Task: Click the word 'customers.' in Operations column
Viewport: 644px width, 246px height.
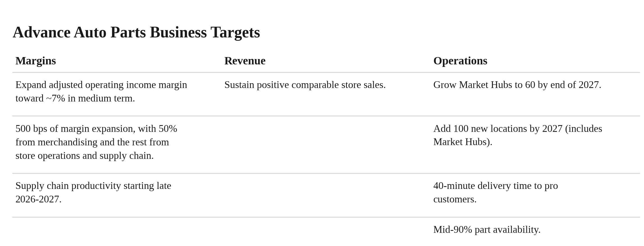Action: pyautogui.click(x=455, y=199)
